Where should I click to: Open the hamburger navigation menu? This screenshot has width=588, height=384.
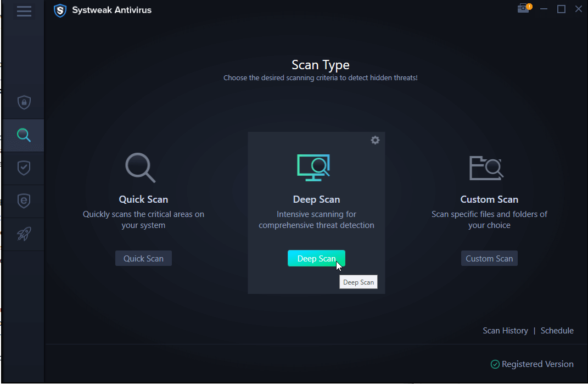[24, 11]
